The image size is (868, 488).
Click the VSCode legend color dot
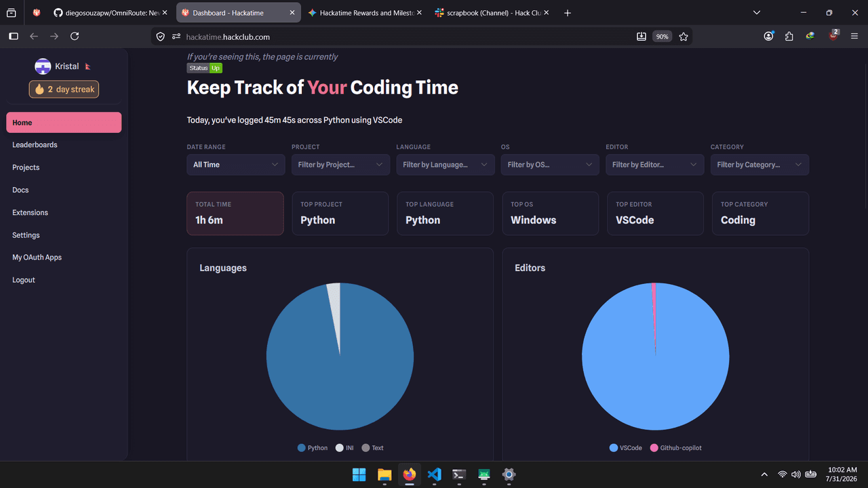614,448
